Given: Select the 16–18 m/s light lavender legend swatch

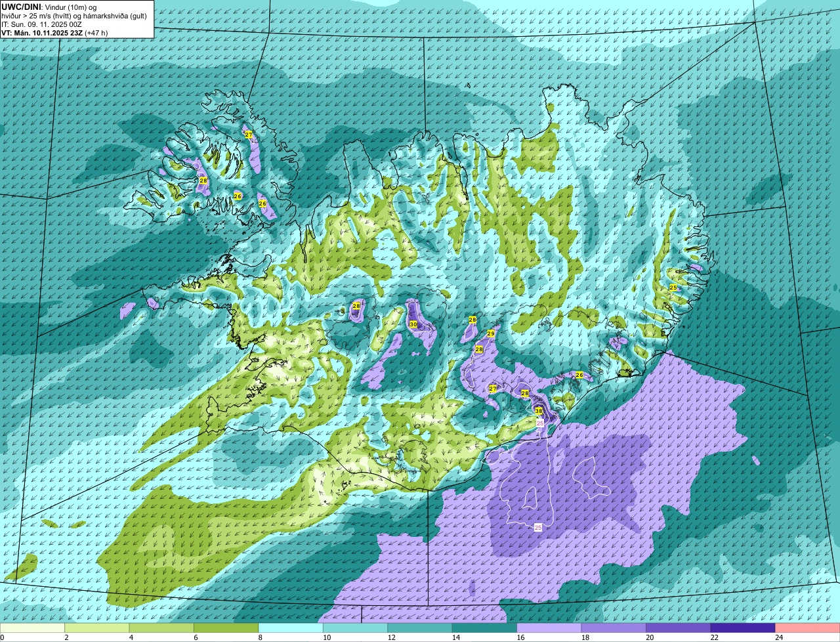Looking at the screenshot, I should tap(549, 628).
